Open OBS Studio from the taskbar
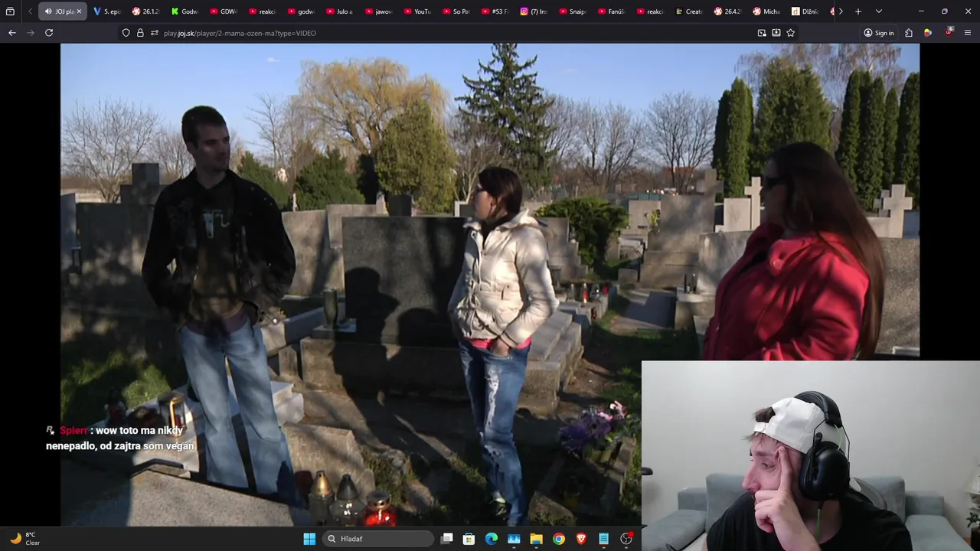The width and height of the screenshot is (980, 551). point(626,539)
